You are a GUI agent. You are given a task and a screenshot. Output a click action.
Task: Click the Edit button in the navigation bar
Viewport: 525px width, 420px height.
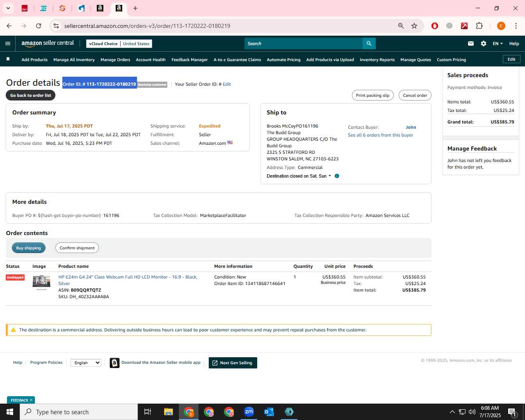(x=511, y=59)
